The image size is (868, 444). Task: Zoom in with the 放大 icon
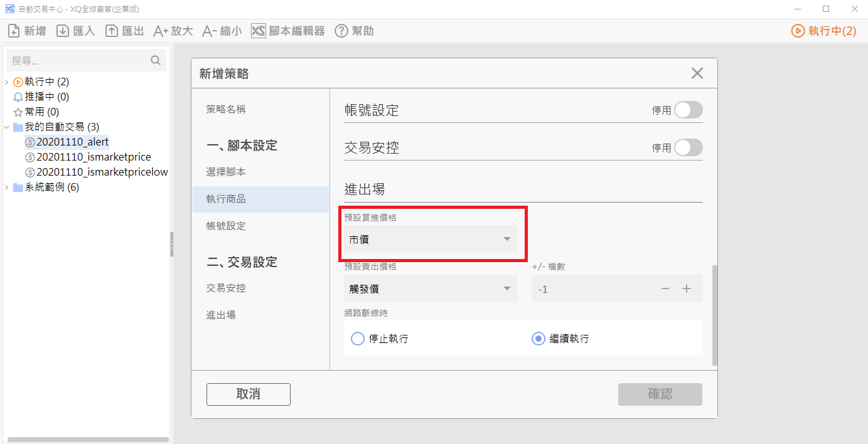tap(161, 31)
